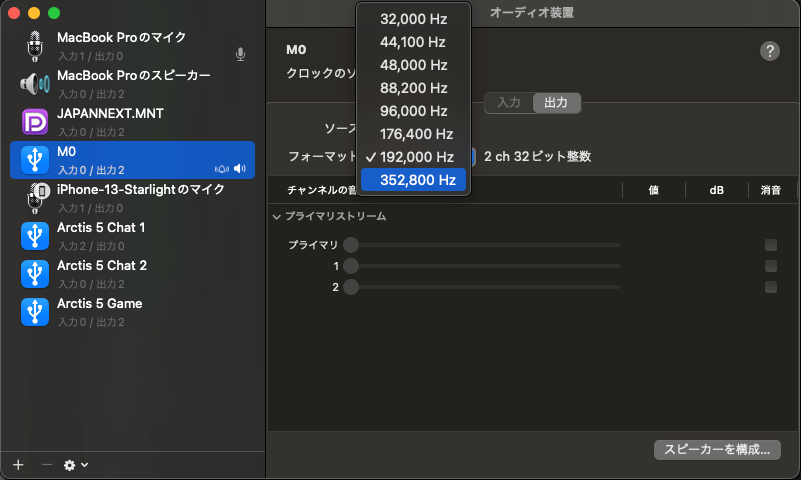Click the MacBook Pro speaker device icon

(x=35, y=84)
